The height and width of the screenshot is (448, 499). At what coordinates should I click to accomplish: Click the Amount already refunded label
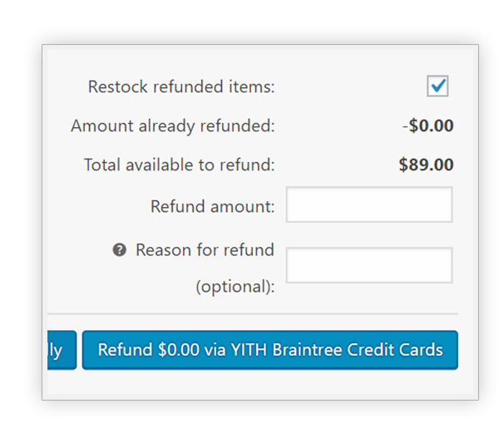pyautogui.click(x=172, y=126)
